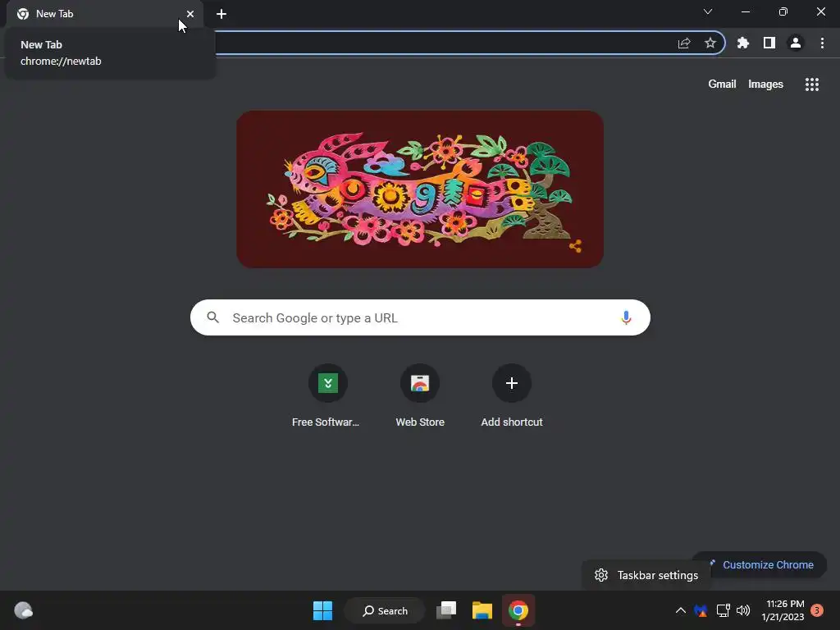Open Chrome's three-dot menu

(822, 43)
